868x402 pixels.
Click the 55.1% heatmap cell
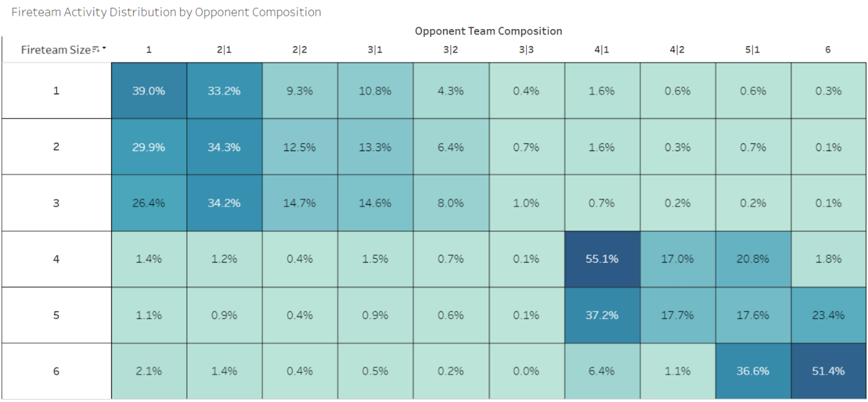602,259
